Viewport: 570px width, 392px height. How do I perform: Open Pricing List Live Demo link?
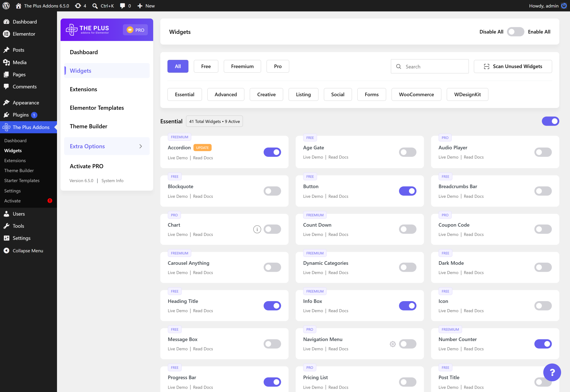313,387
